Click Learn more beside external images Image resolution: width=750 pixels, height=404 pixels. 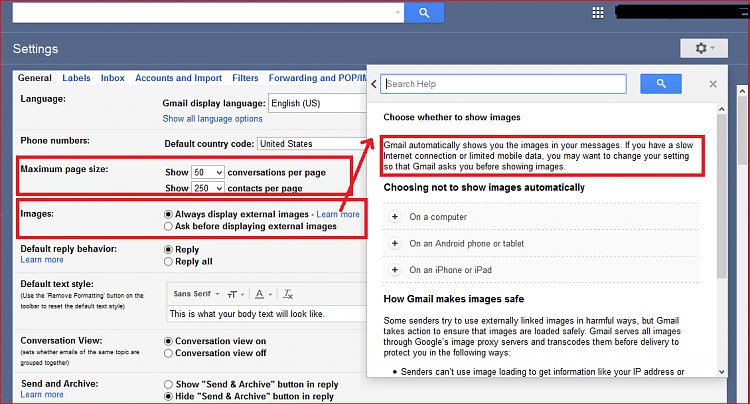coord(338,214)
